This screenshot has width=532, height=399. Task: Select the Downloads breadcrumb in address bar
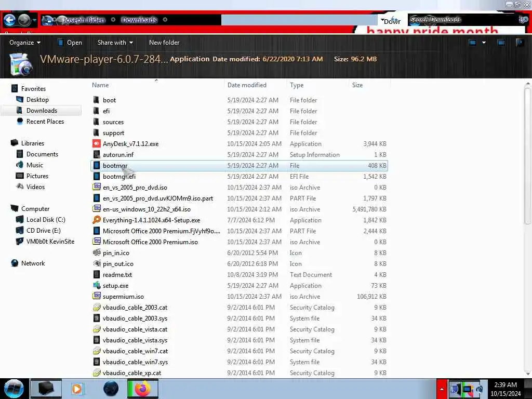click(139, 20)
